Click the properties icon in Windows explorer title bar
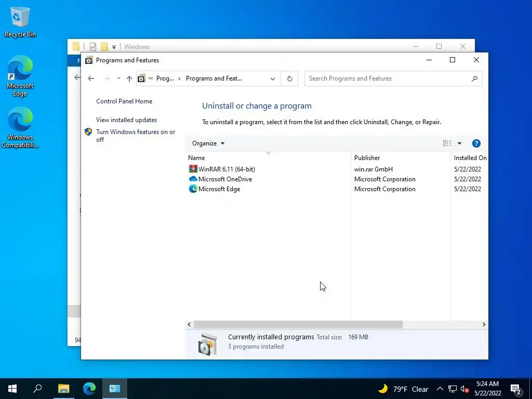 pyautogui.click(x=93, y=46)
